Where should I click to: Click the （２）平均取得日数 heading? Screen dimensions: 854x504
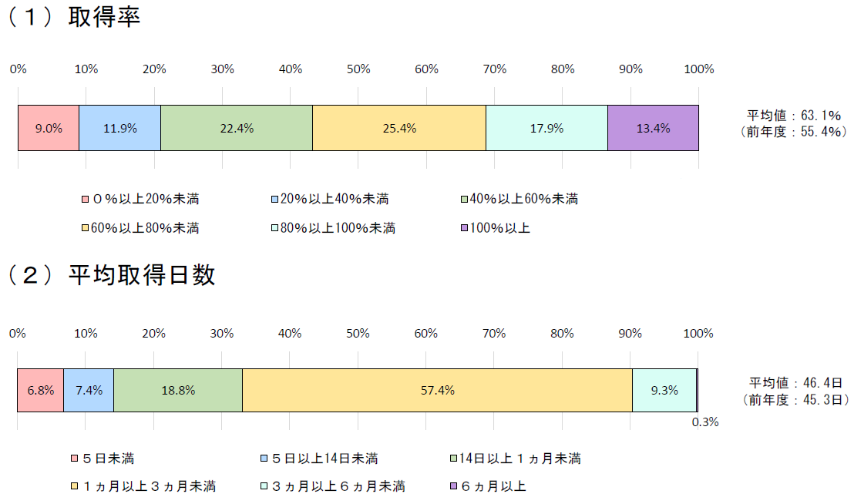(112, 275)
